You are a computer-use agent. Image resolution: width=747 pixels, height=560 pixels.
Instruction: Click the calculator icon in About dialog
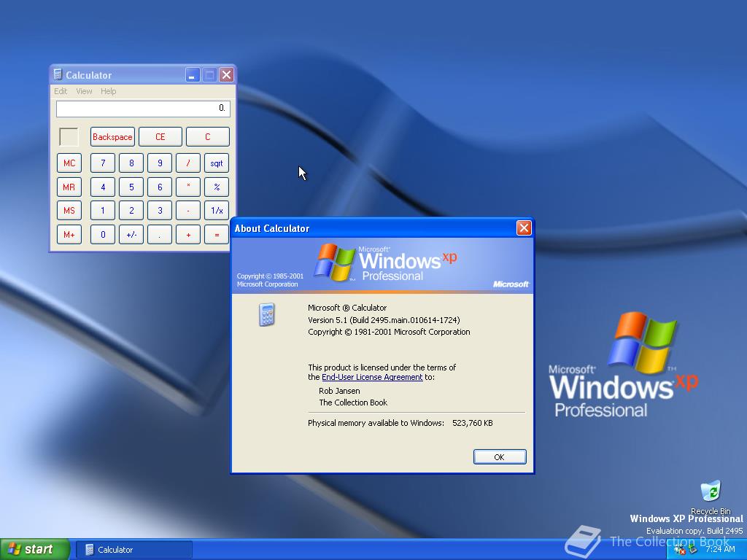pyautogui.click(x=267, y=314)
